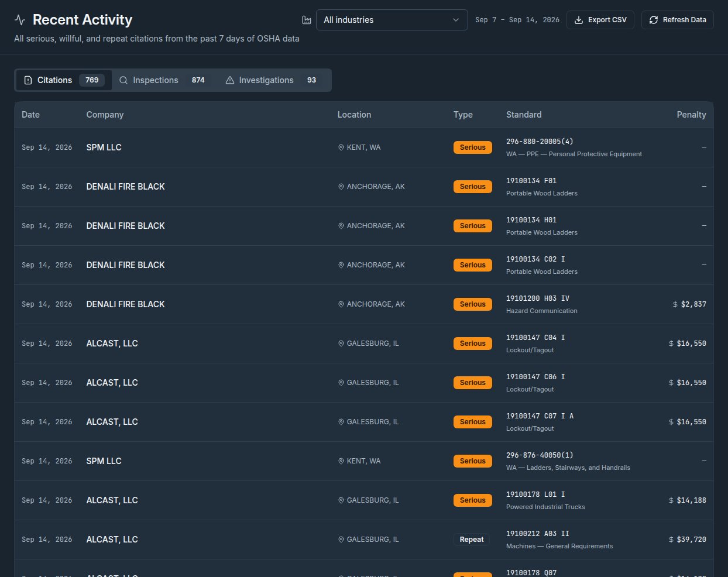This screenshot has width=728, height=577.
Task: Click GALESBURG, IL in the 19100212 A03 II row
Action: 373,540
